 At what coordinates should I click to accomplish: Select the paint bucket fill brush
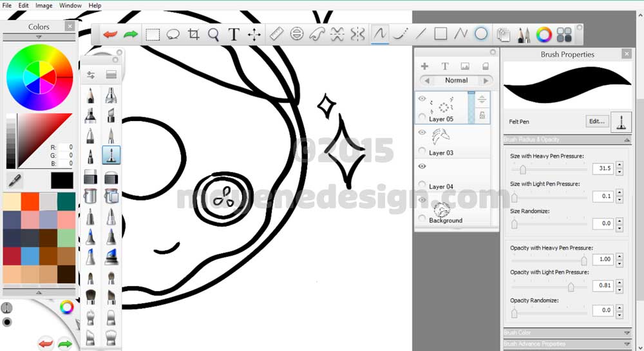tap(90, 196)
